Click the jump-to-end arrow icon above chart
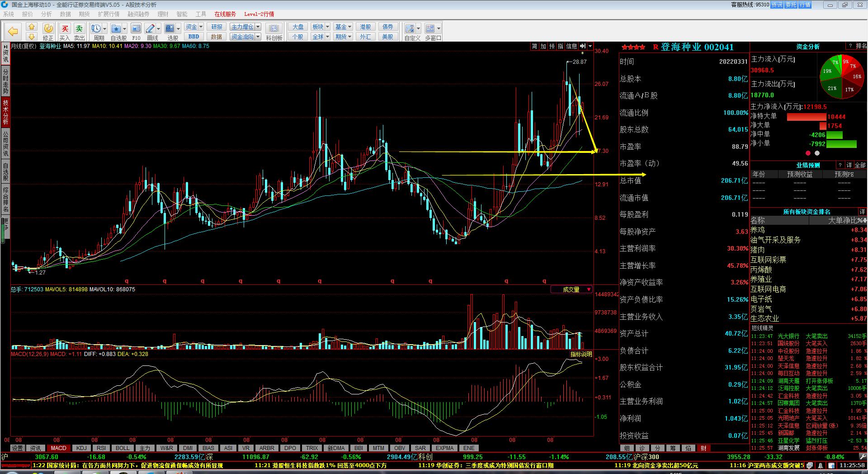Screen dimensions: 868x474 583,46
